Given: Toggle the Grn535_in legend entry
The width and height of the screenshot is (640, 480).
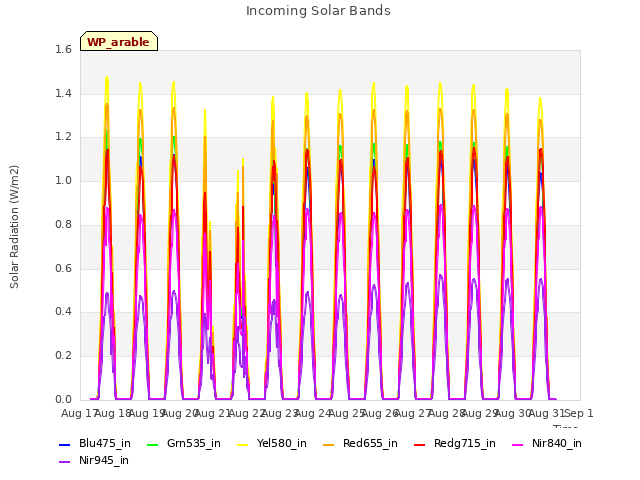Looking at the screenshot, I should [184, 444].
